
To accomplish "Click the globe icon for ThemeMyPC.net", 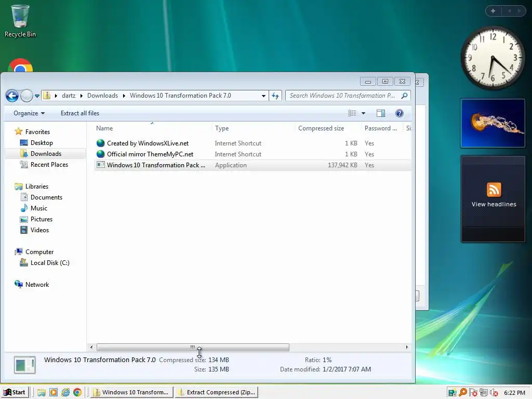I will point(100,154).
